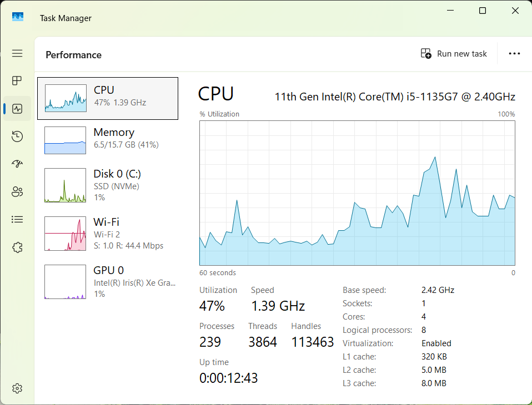
Task: Open the three-dot more options menu
Action: click(x=514, y=54)
